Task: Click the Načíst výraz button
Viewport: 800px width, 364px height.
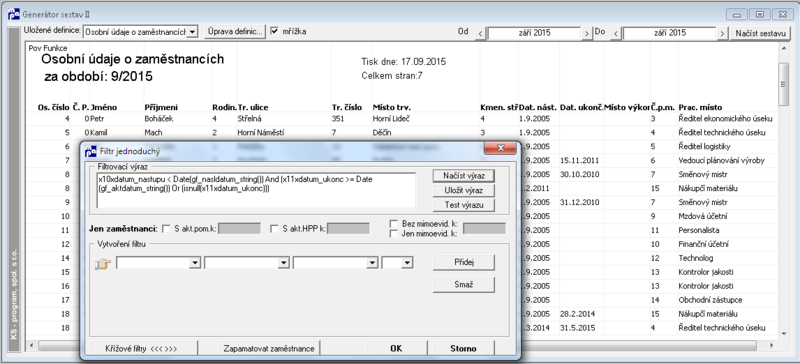Action: click(x=463, y=176)
